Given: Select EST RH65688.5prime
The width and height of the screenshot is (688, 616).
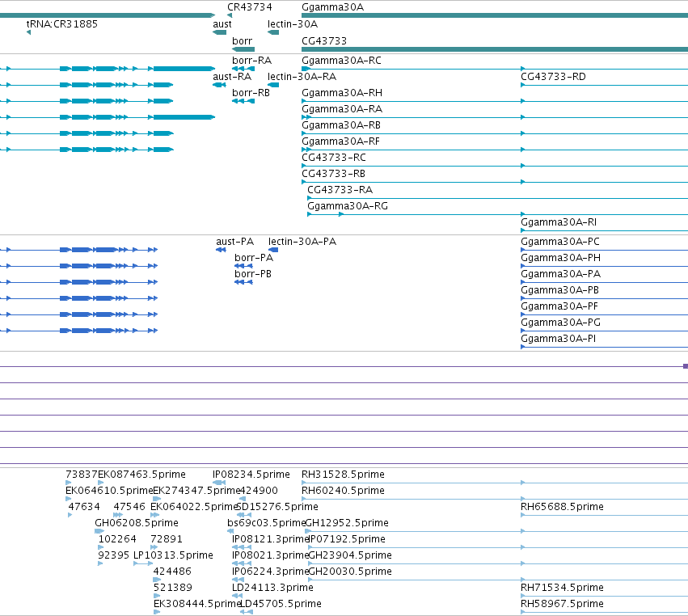Looking at the screenshot, I should (562, 507).
